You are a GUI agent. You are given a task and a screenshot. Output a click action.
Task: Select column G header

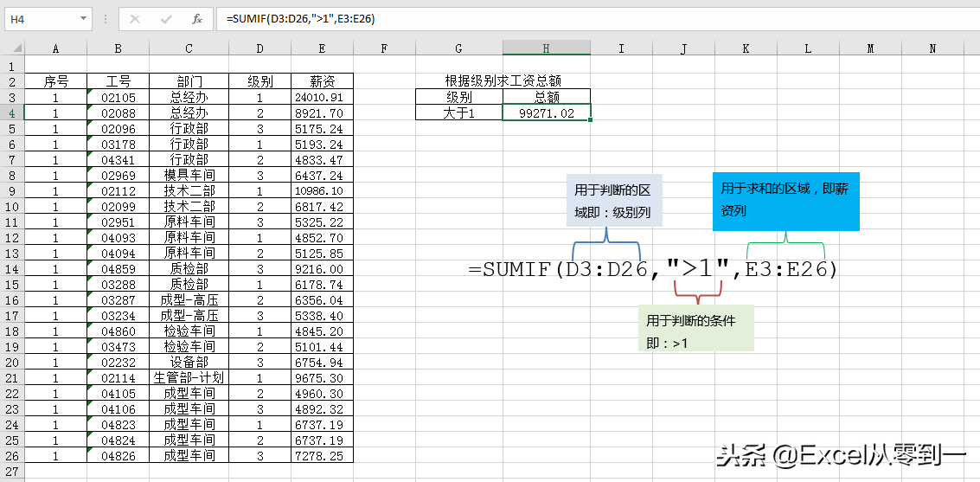(x=458, y=48)
